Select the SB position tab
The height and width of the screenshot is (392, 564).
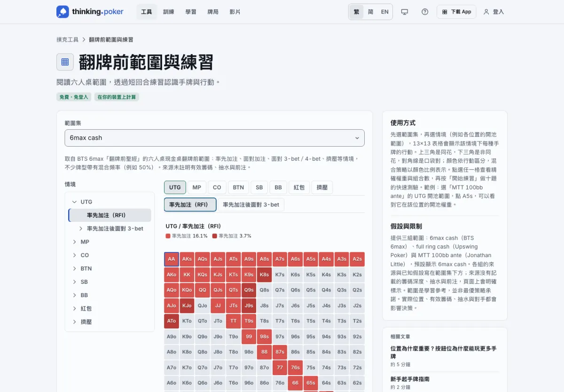[x=259, y=187]
